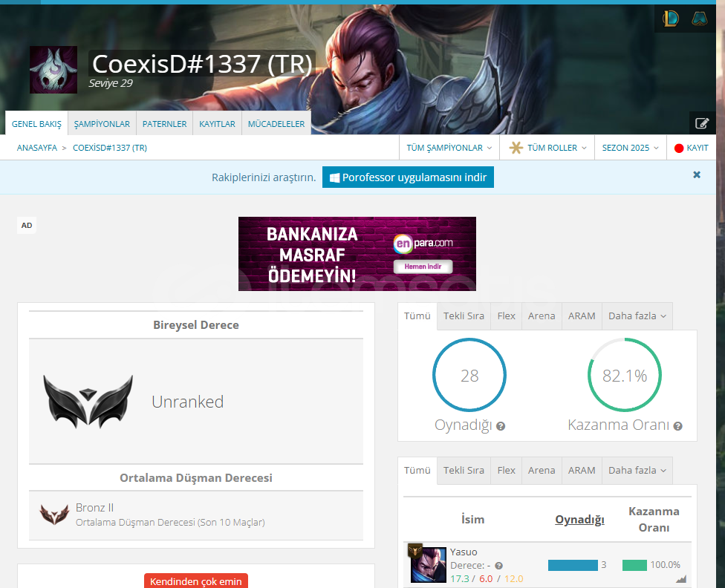
Task: Click the İsim column header
Action: (x=472, y=520)
